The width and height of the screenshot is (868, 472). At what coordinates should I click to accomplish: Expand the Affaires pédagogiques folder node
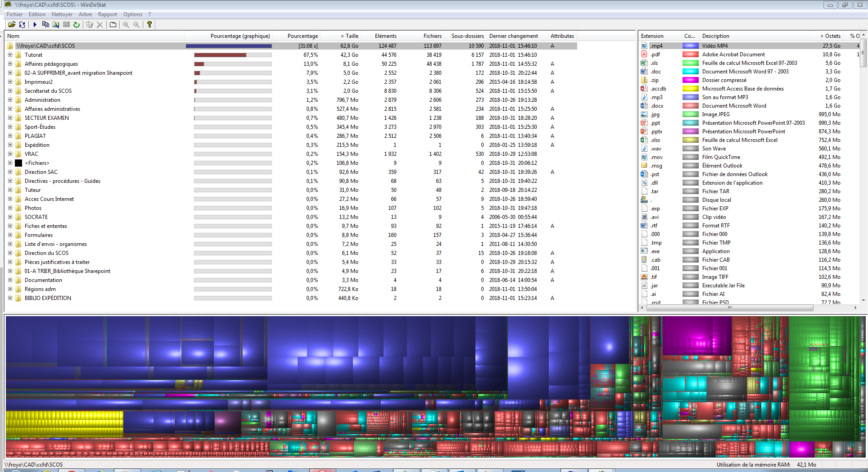pyautogui.click(x=10, y=64)
